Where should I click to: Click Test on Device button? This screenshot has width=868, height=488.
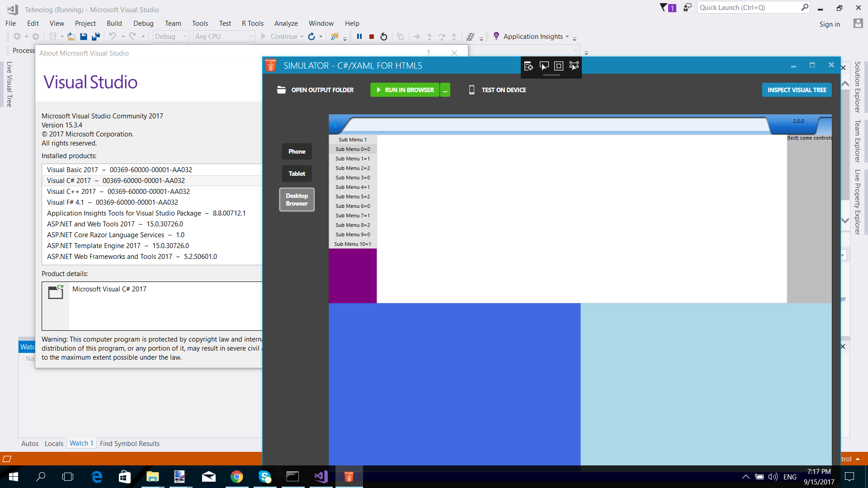tap(497, 90)
